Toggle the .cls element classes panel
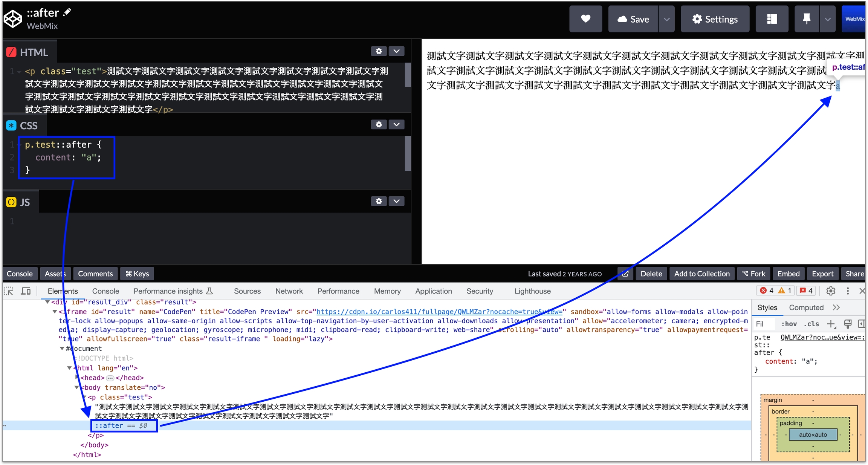 coord(811,324)
